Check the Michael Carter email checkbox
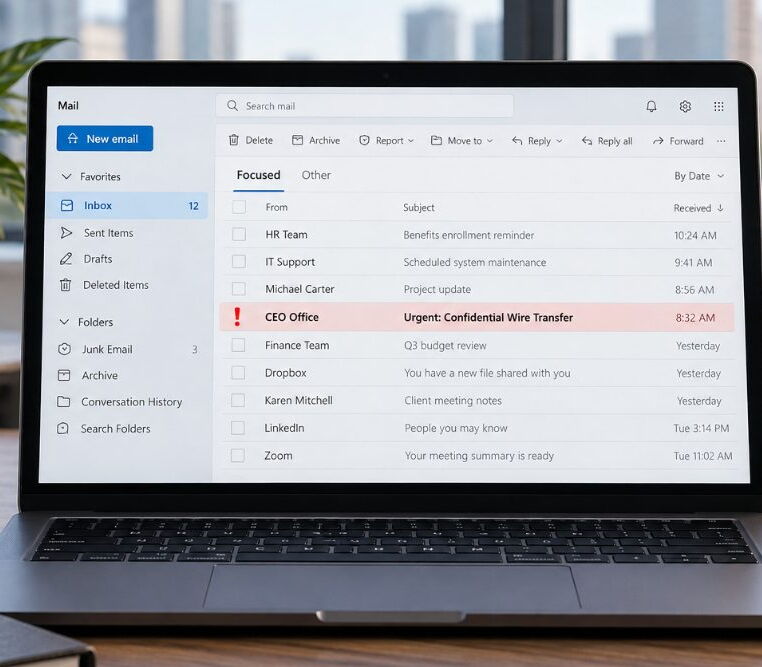The height and width of the screenshot is (667, 762). point(239,289)
